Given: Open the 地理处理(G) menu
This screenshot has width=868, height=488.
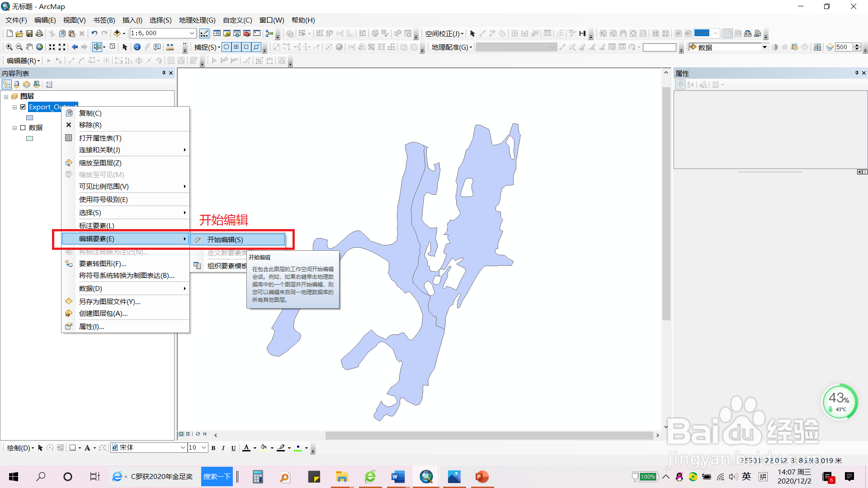Looking at the screenshot, I should coord(197,20).
